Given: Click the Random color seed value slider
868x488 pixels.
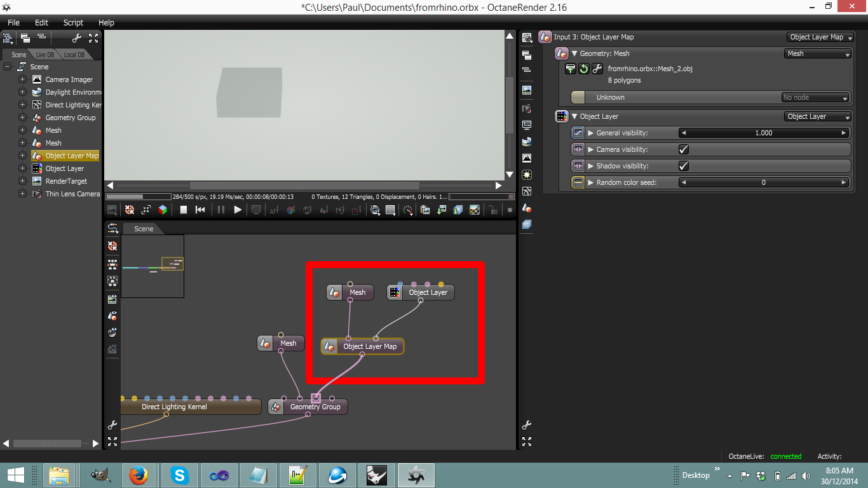Looking at the screenshot, I should click(764, 182).
